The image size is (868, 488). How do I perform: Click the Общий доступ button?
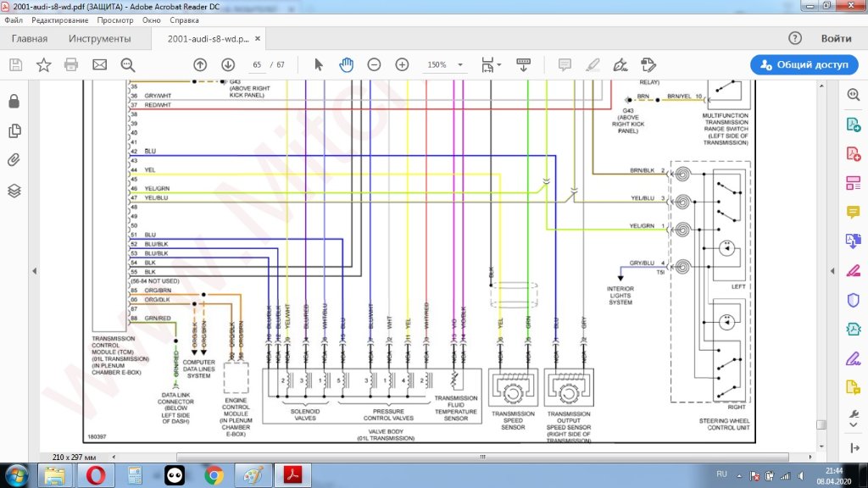pos(804,64)
